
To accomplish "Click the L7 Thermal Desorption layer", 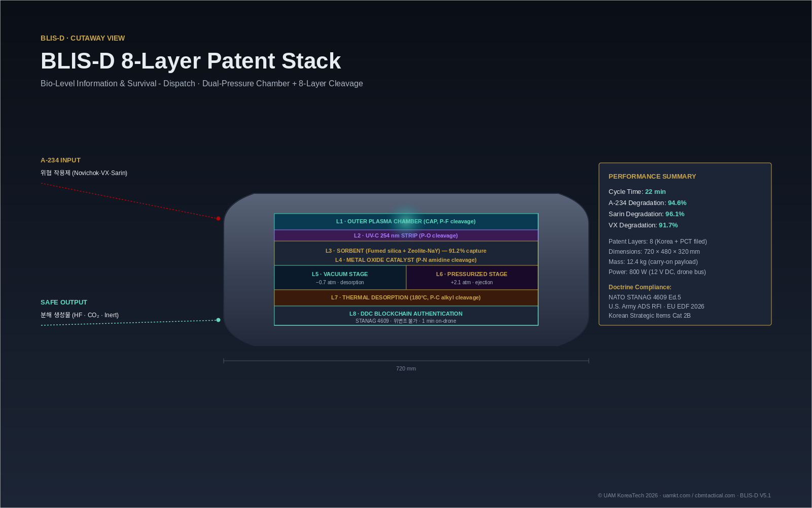I will coord(406,298).
